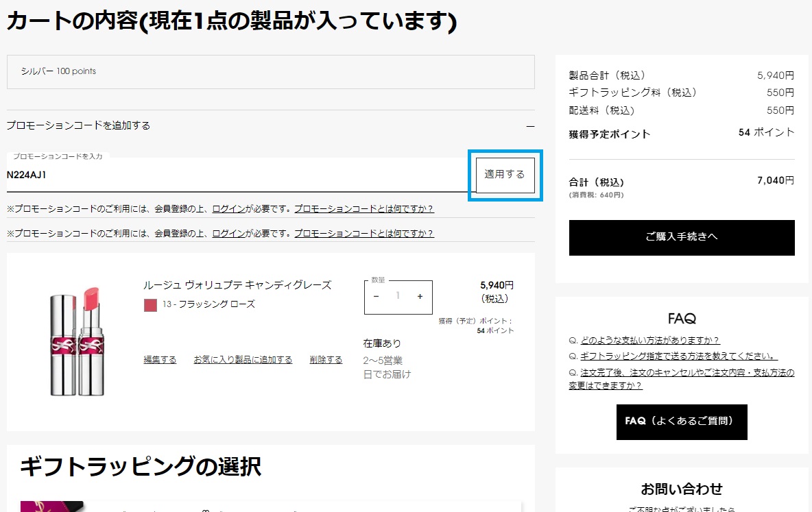Collapse the プロモーションコードを追加する section
This screenshot has height=512, width=812.
(530, 126)
